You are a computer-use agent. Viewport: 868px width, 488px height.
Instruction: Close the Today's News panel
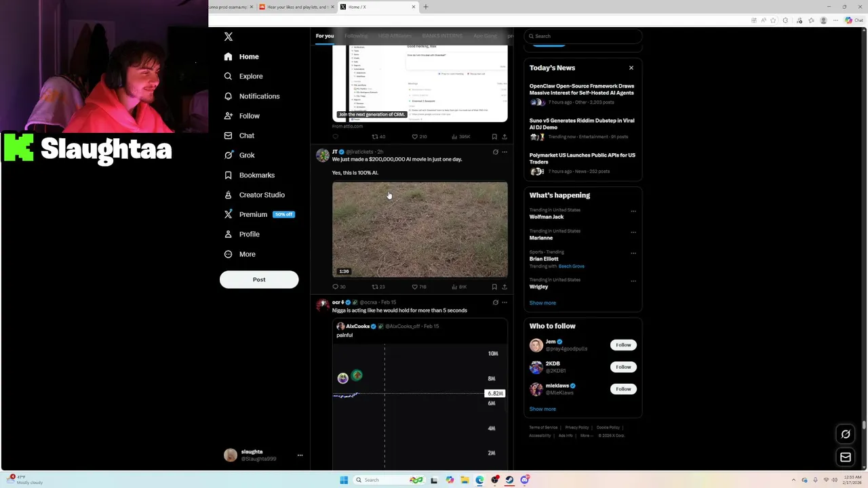click(x=631, y=68)
